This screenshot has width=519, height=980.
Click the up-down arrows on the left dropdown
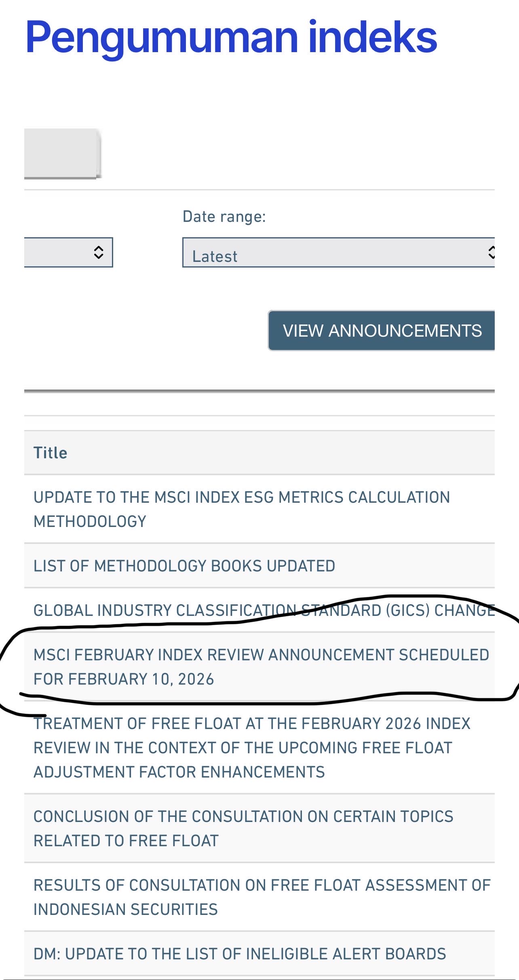coord(99,252)
